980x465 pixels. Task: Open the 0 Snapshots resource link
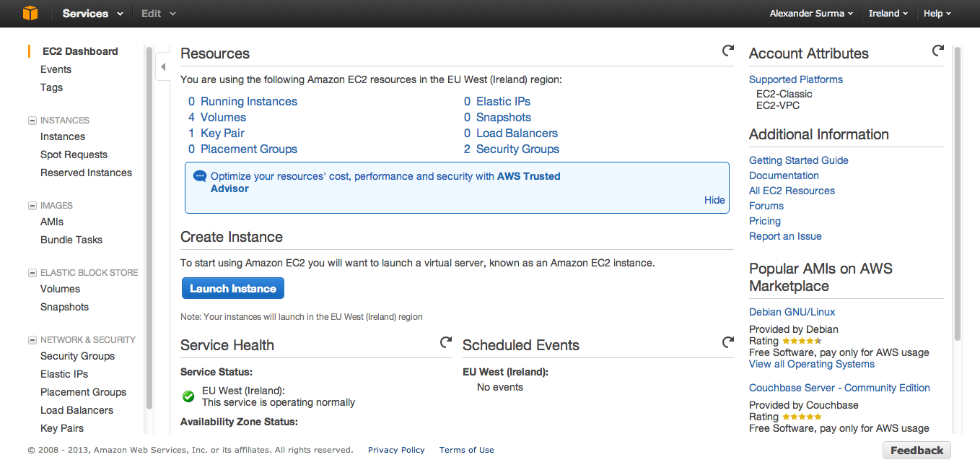tap(497, 118)
